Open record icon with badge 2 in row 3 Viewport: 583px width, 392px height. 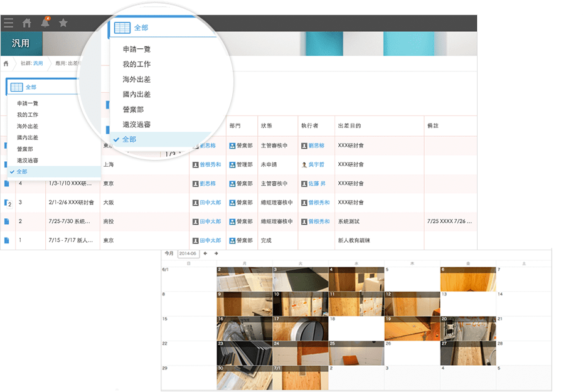tap(8, 203)
